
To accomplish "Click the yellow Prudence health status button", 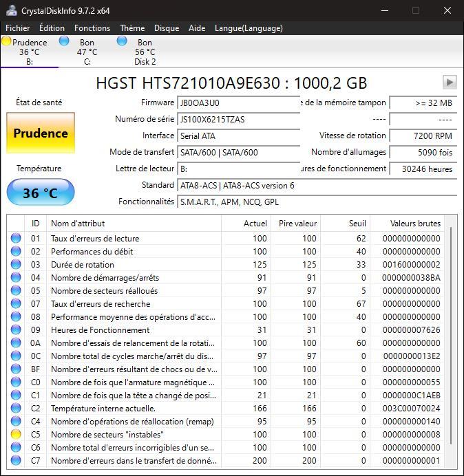I will (x=41, y=133).
